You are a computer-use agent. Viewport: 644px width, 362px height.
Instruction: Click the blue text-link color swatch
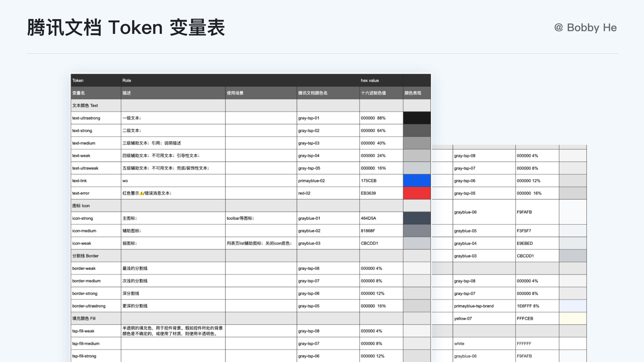tap(416, 181)
